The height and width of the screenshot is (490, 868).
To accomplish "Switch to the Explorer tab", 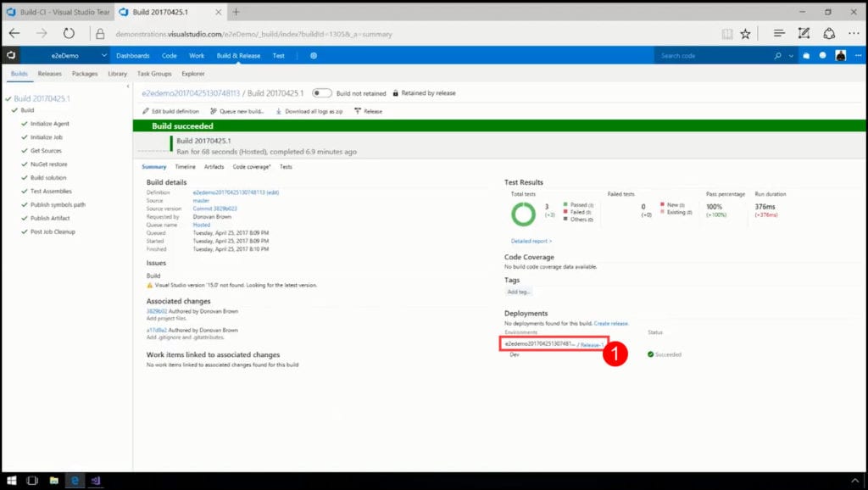I will pyautogui.click(x=193, y=74).
